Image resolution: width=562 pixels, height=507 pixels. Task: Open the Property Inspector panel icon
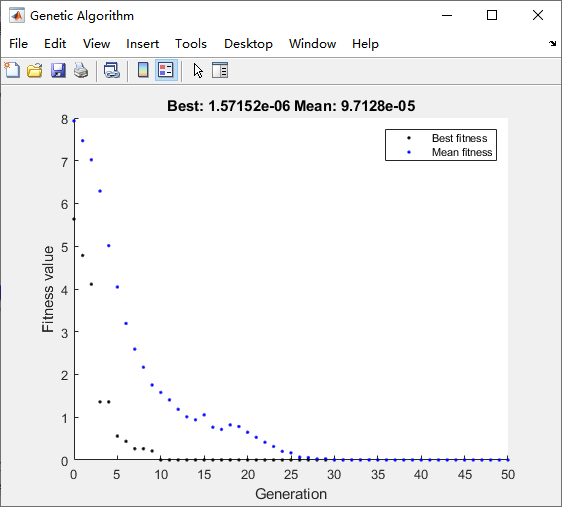pyautogui.click(x=220, y=70)
